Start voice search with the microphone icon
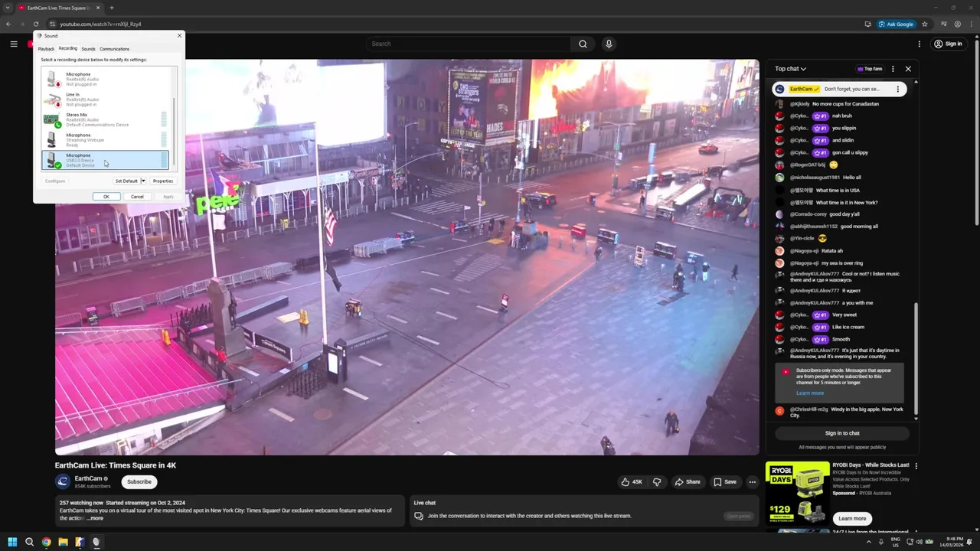Image resolution: width=980 pixels, height=551 pixels. coord(609,44)
